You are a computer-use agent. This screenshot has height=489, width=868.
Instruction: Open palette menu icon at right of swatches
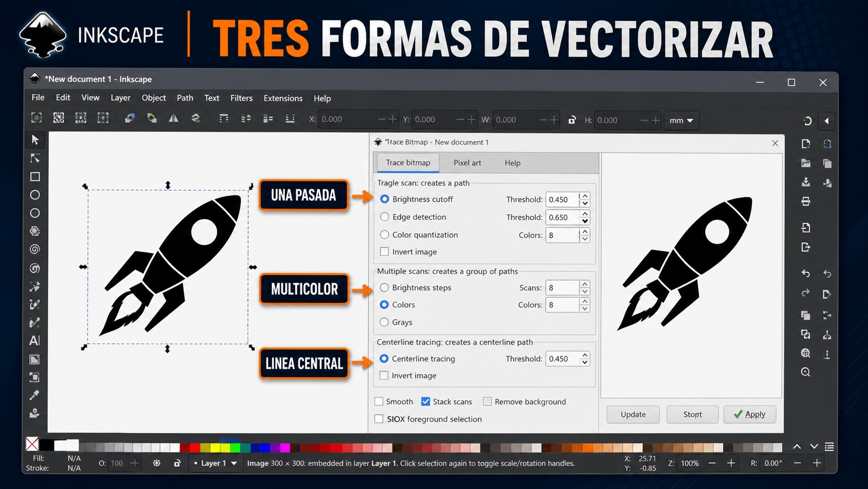(830, 447)
